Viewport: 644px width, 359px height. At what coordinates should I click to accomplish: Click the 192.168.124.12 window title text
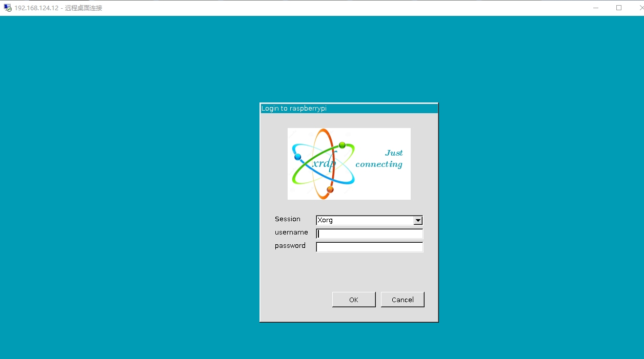[58, 8]
